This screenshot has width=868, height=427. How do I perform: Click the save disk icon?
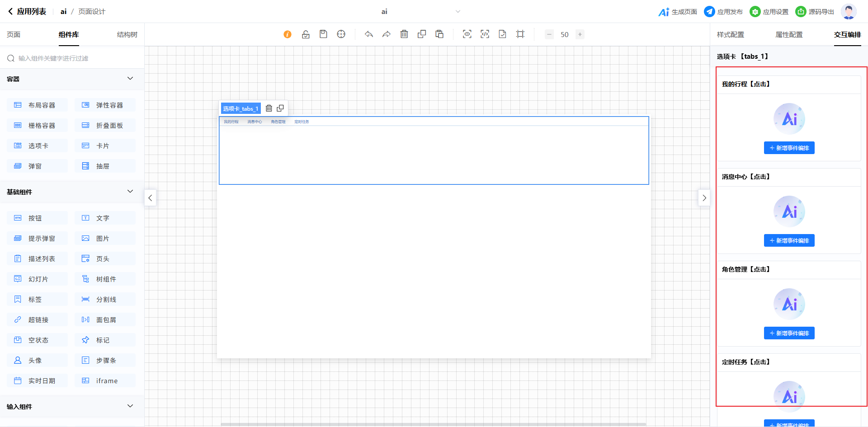click(323, 34)
